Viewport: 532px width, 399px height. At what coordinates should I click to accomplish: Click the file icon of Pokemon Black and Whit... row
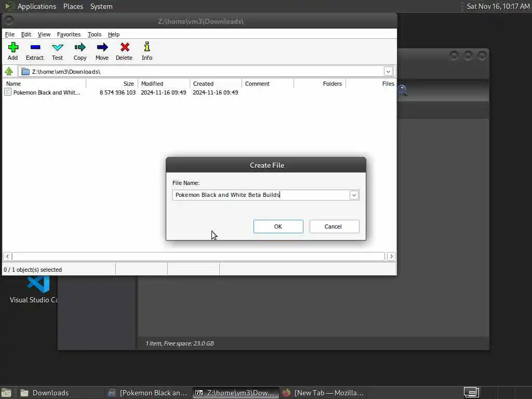click(8, 92)
